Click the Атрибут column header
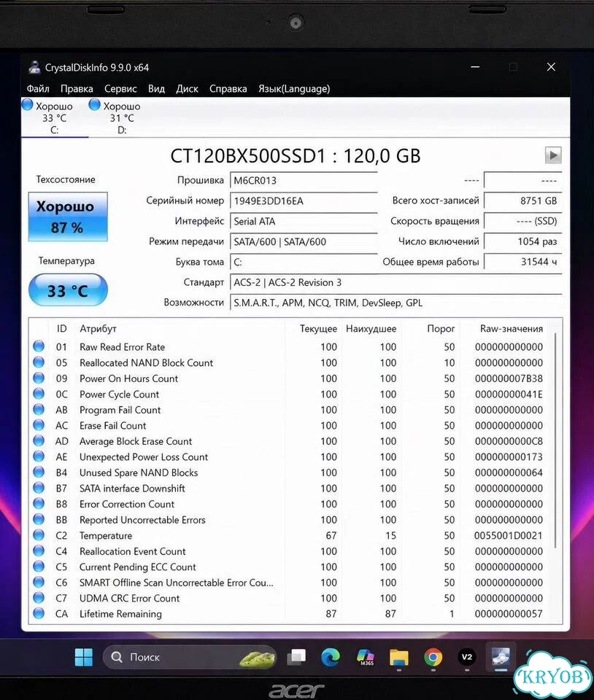The height and width of the screenshot is (700, 594). pyautogui.click(x=98, y=329)
